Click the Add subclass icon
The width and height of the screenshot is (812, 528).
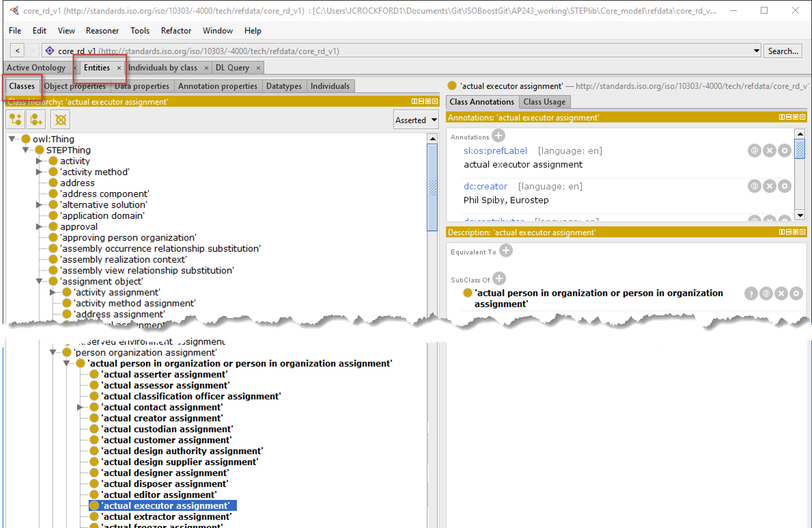point(16,120)
